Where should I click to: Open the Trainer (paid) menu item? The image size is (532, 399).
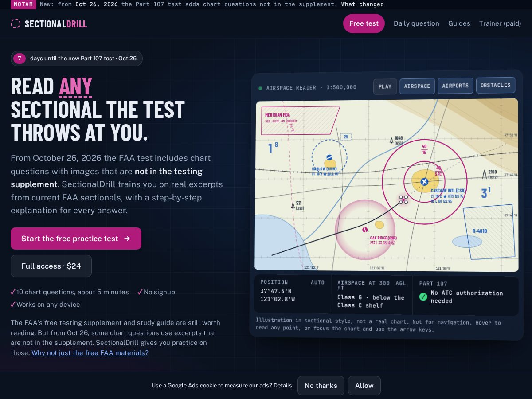pos(500,23)
